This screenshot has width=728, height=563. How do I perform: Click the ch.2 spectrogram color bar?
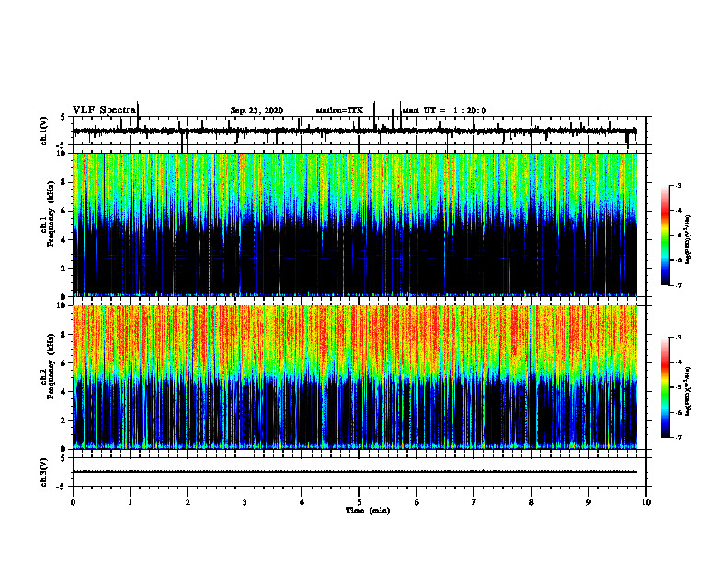[x=665, y=387]
